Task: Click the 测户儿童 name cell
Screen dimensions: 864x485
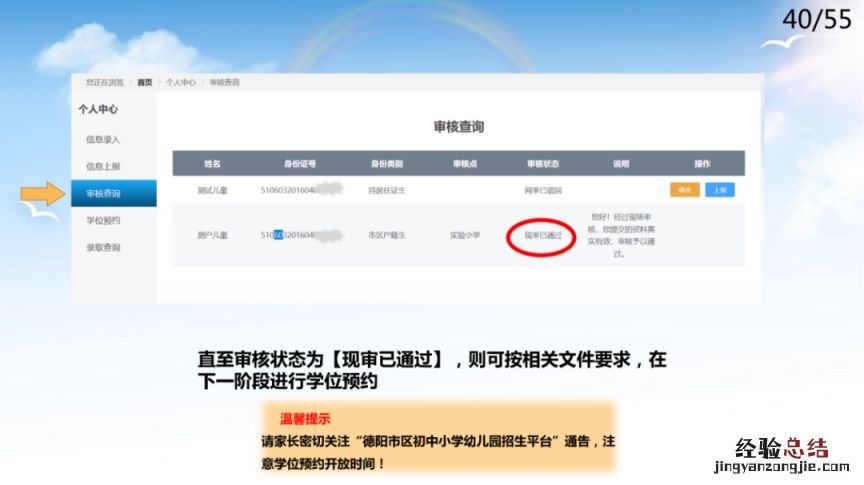Action: [212, 235]
